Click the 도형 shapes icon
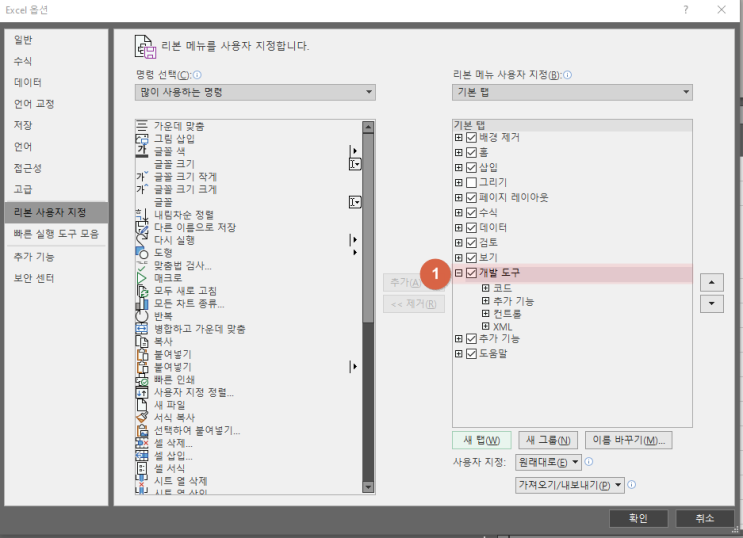 (142, 253)
